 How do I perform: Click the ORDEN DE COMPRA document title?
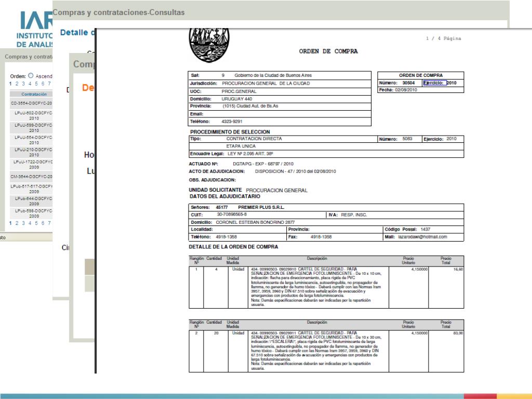pos(328,51)
